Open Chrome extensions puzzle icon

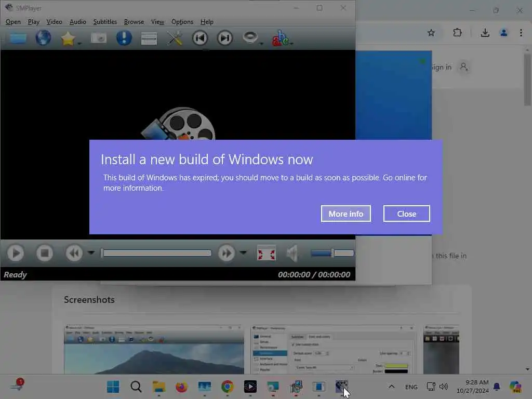[x=457, y=33]
